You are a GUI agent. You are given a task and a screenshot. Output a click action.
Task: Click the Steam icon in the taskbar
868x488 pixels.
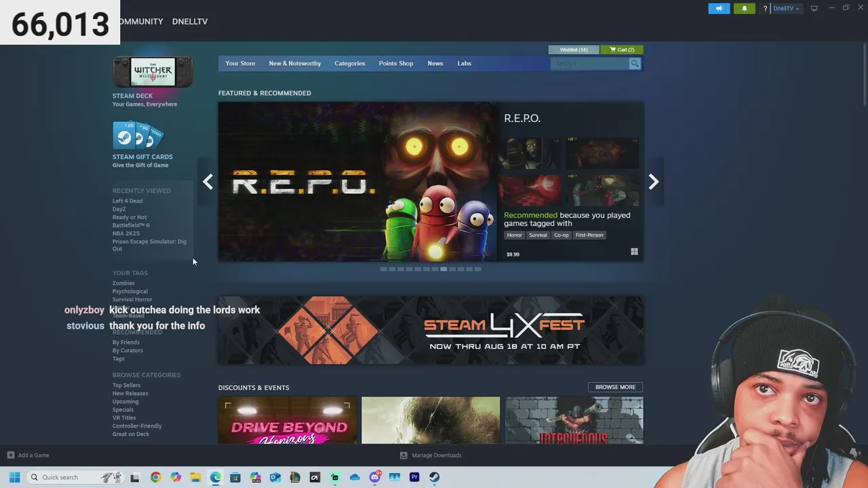pos(434,477)
